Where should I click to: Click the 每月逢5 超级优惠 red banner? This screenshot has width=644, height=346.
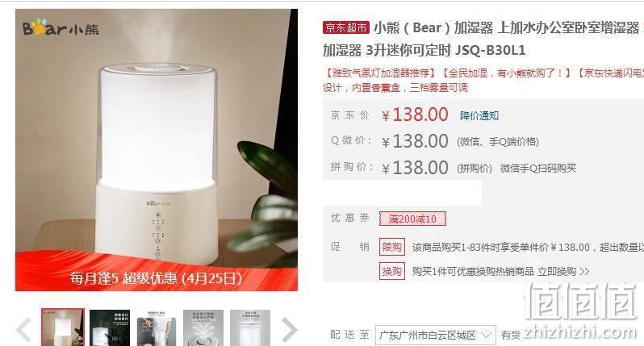tap(157, 272)
